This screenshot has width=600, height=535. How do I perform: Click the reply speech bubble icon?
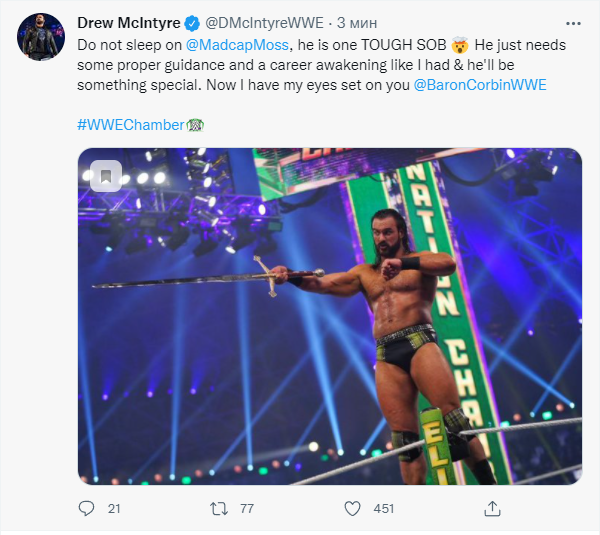click(85, 509)
